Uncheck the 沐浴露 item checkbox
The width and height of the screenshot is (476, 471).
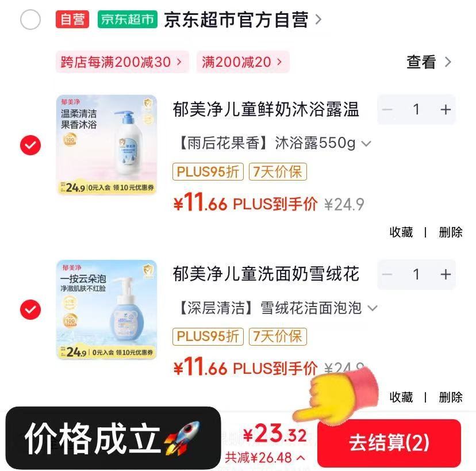pos(30,145)
